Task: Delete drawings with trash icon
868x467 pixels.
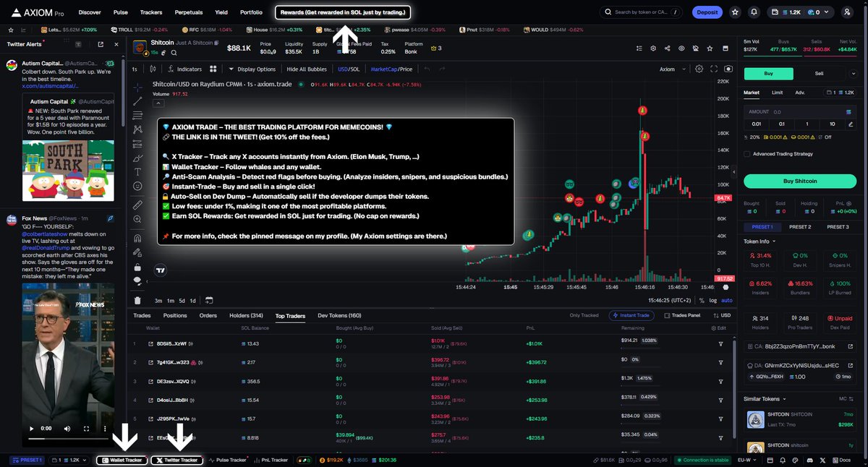Action: (137, 300)
